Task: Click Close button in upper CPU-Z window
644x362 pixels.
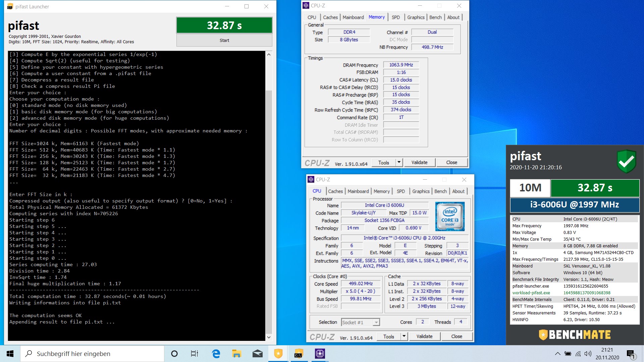Action: [x=451, y=163]
